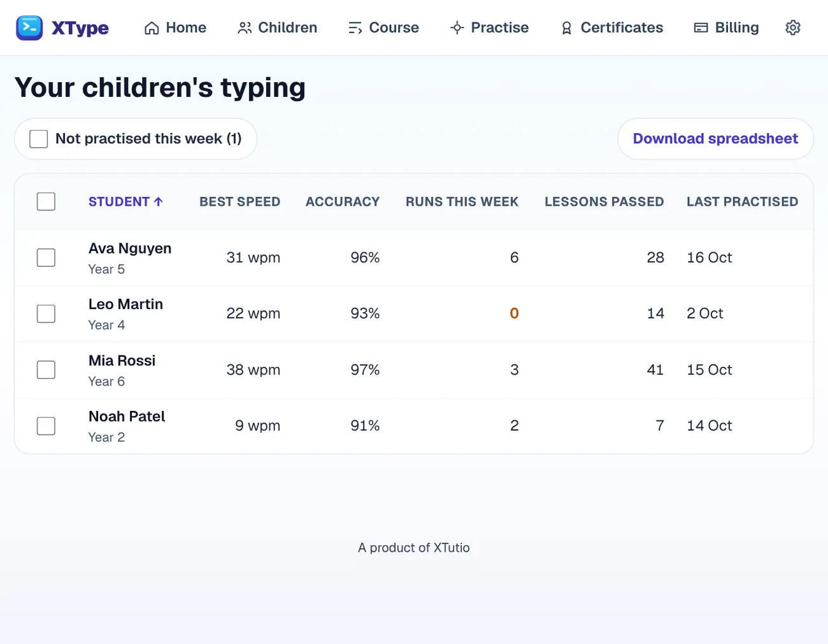Check the box for Mia Rossi
Screen dimensions: 828x644
point(46,370)
